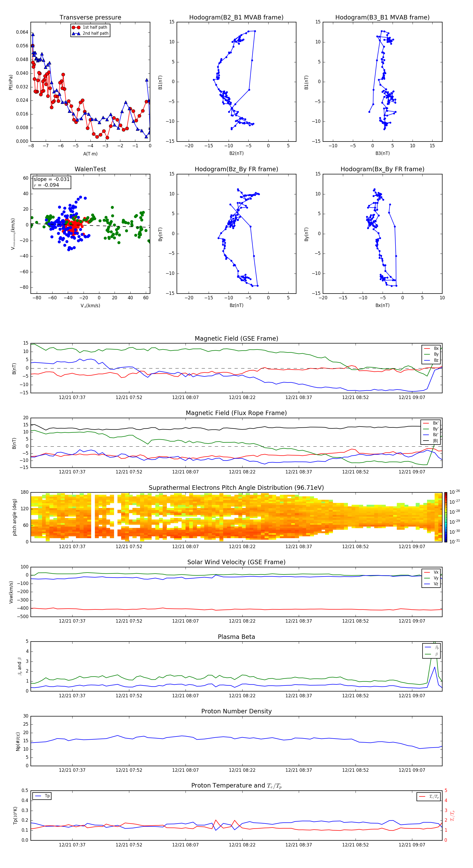Screen dimensions: 473x868
Task: Select "By'" in the Flux Rope Frame legend
Action: (x=431, y=429)
